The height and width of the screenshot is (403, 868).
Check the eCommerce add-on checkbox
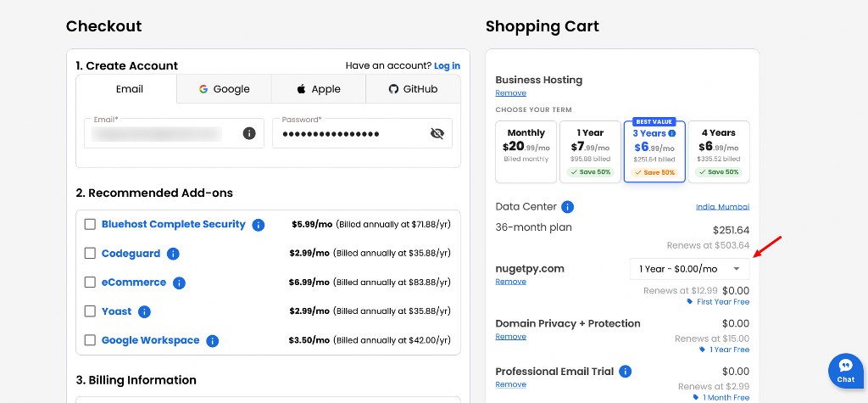point(90,283)
